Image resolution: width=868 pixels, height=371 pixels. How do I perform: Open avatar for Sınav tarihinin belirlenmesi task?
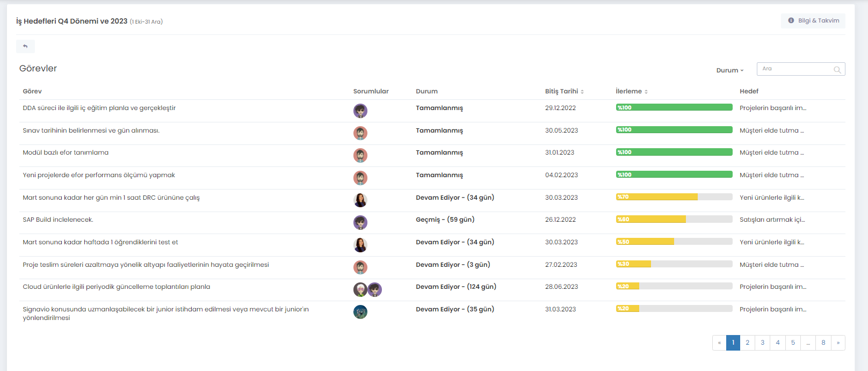(x=360, y=133)
